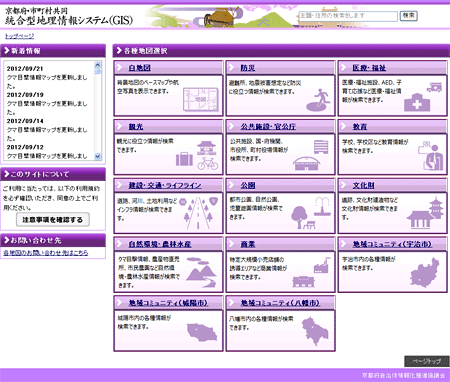The width and height of the screenshot is (450, 382).
Task: Click the 検索 search button
Action: pyautogui.click(x=409, y=15)
